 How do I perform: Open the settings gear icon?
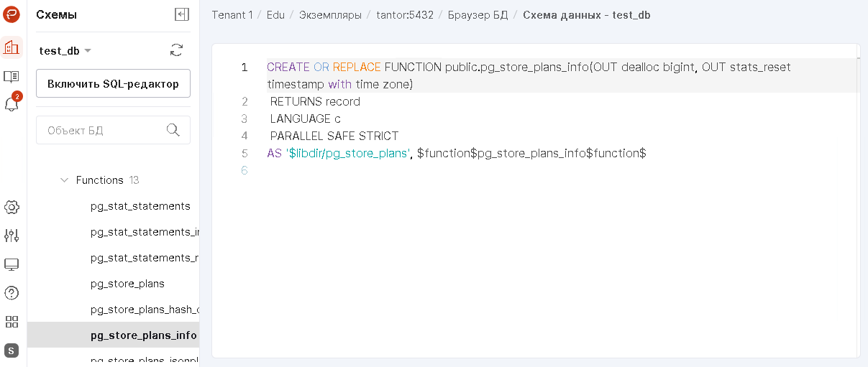(12, 208)
